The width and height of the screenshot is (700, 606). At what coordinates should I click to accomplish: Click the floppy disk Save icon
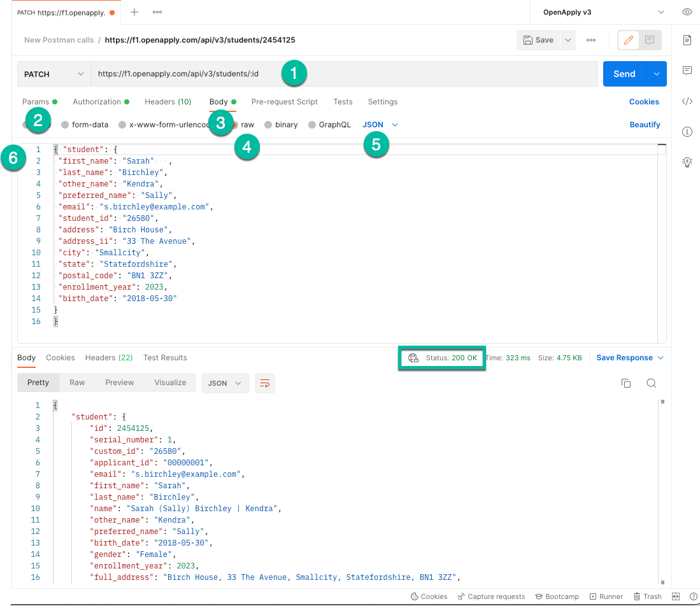click(527, 40)
